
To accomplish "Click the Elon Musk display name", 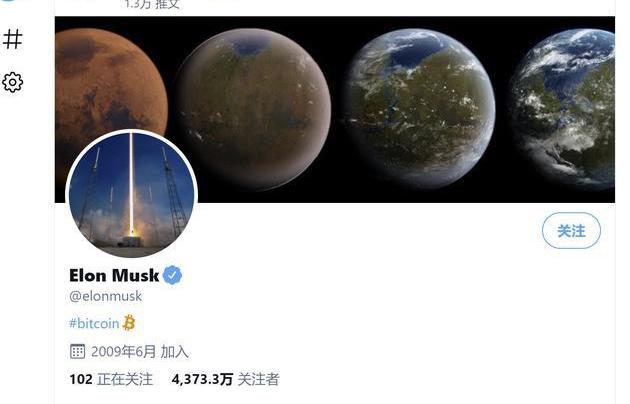I will tap(114, 275).
